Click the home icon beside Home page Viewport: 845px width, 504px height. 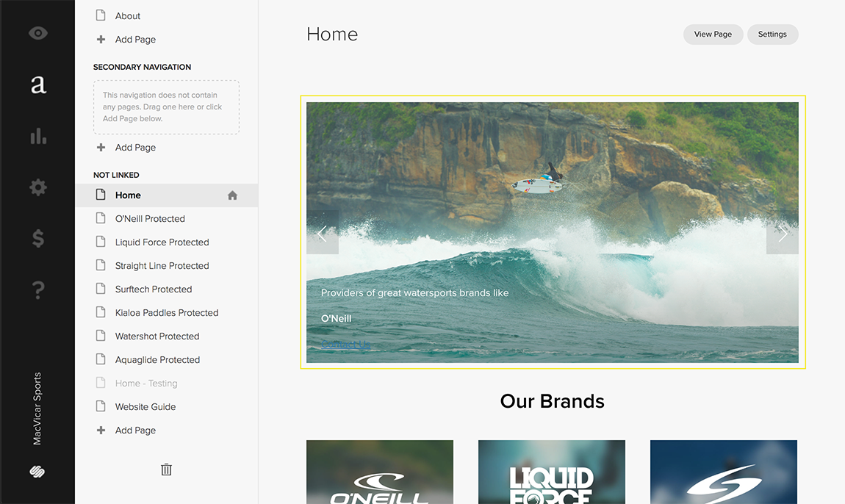click(232, 195)
